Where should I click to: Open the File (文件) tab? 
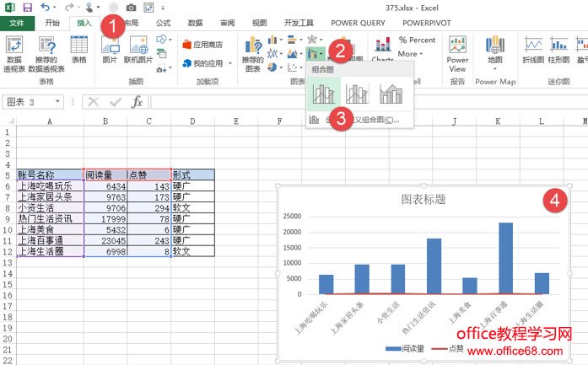click(x=17, y=23)
